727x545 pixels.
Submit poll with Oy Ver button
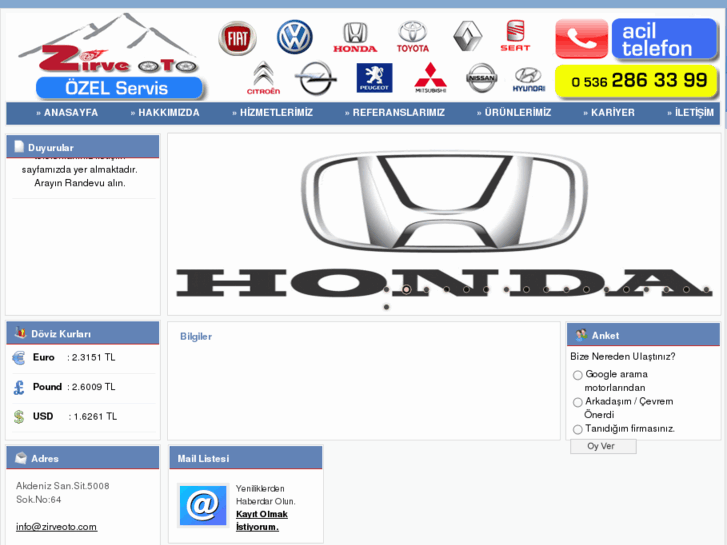coord(603,446)
